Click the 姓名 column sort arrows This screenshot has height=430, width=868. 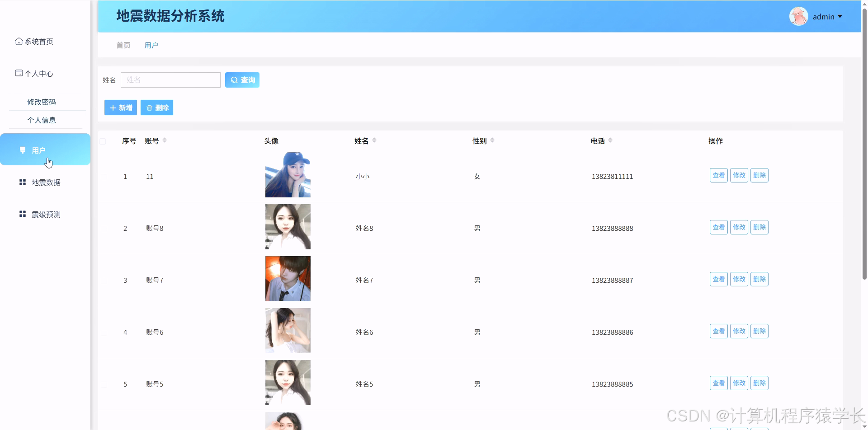point(374,140)
